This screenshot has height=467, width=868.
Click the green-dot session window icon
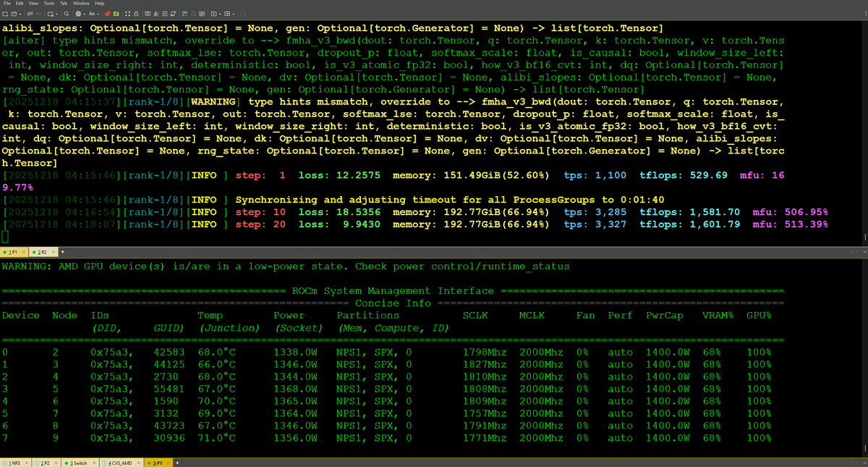coord(185,14)
